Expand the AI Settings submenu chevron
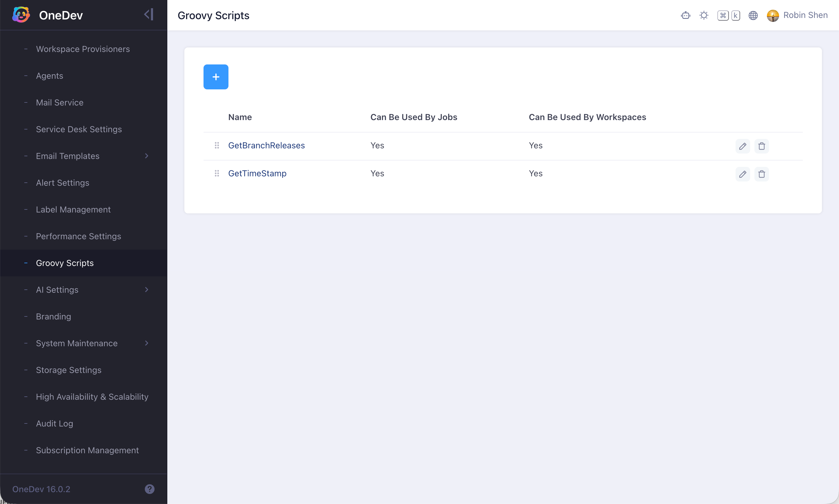839x504 pixels. [147, 290]
